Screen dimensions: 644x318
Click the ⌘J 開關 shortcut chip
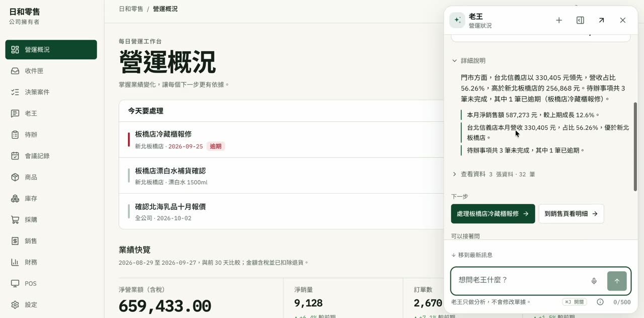click(x=575, y=302)
